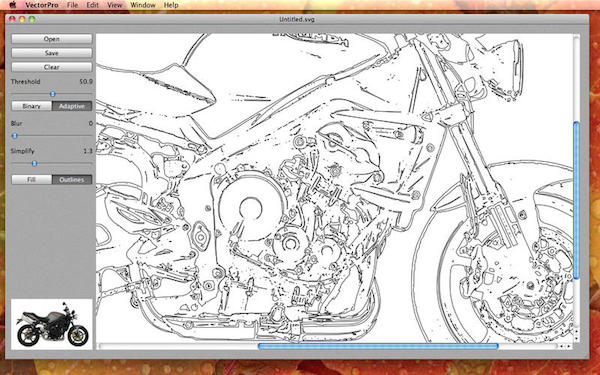The width and height of the screenshot is (600, 375).
Task: Click the Simplify label
Action: point(22,151)
